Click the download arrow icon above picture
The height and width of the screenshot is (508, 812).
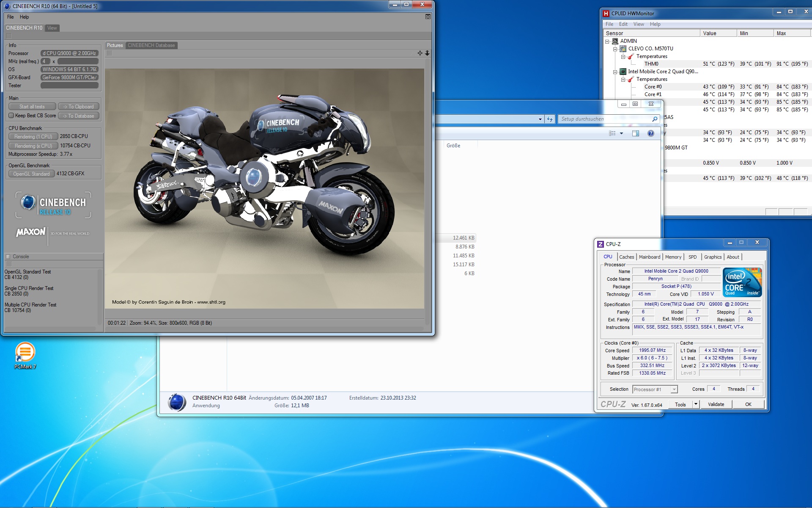tap(427, 53)
